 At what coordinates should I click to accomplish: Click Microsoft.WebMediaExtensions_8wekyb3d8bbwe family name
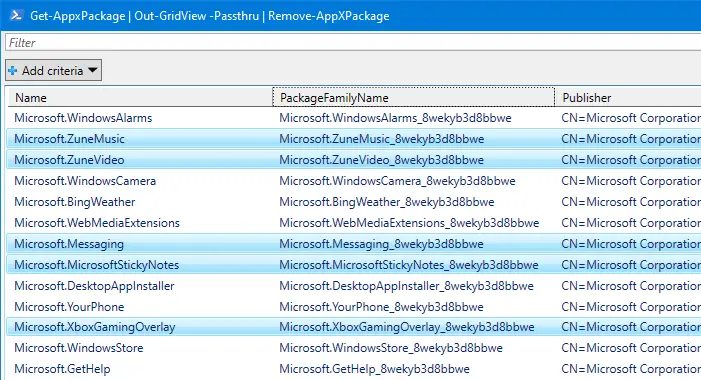click(409, 223)
